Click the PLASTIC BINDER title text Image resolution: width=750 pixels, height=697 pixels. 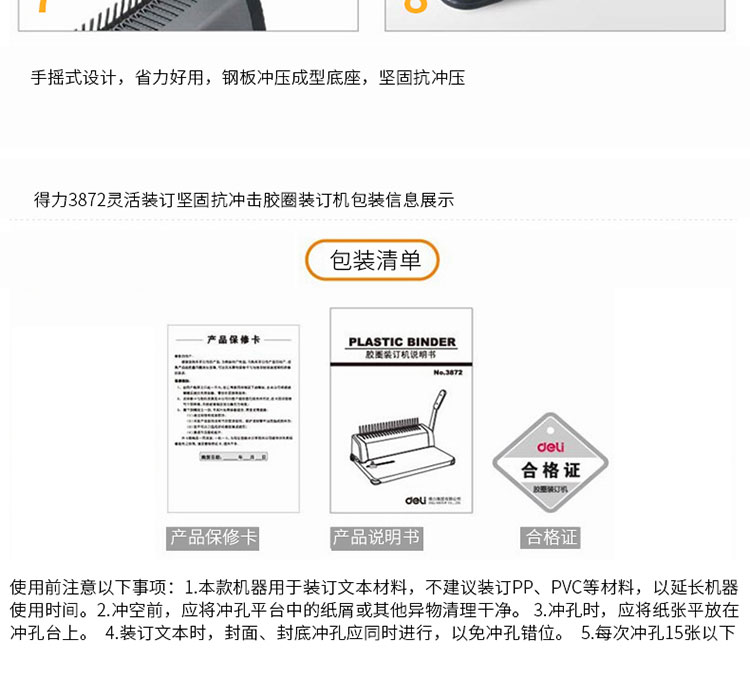click(x=402, y=342)
